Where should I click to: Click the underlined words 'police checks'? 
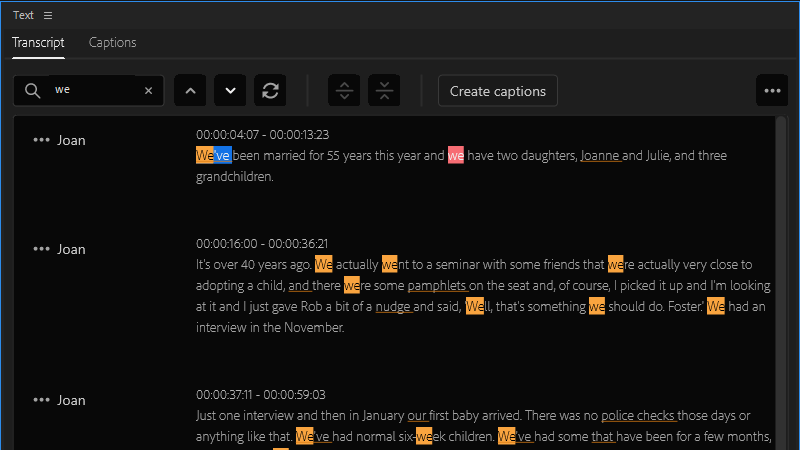(x=638, y=416)
